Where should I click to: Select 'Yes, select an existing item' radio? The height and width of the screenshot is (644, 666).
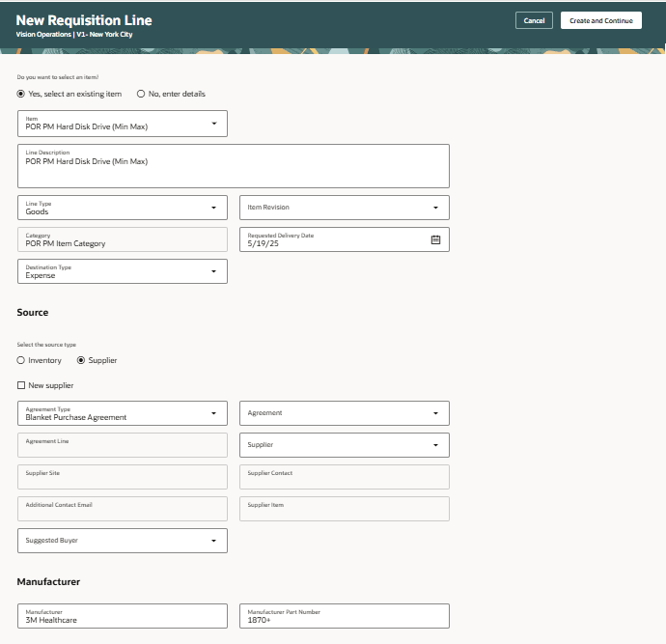click(x=21, y=94)
